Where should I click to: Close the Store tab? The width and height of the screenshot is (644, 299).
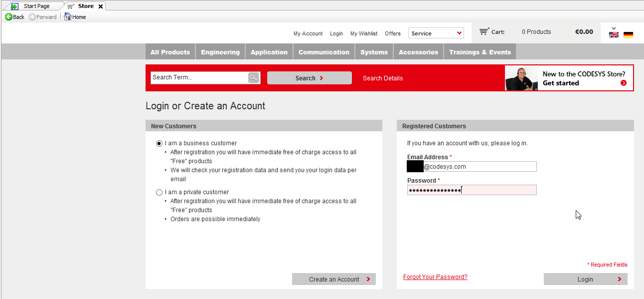click(100, 6)
